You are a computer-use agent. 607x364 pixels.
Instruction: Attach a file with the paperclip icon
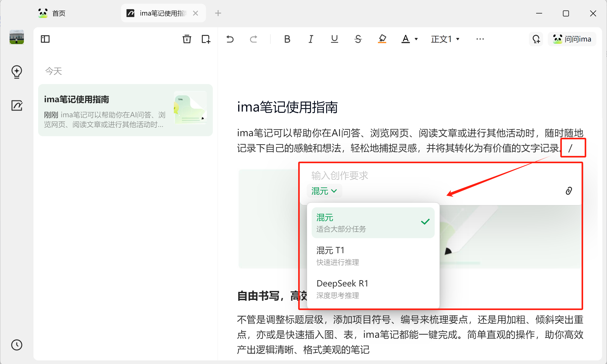tap(569, 191)
